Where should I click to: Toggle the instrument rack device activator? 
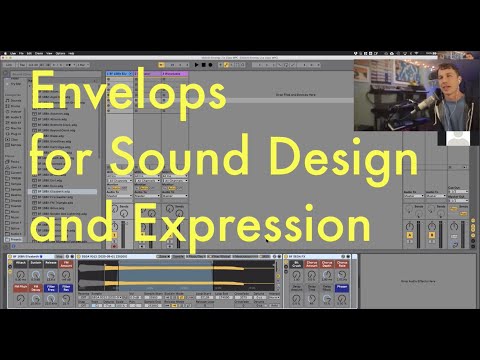click(10, 257)
